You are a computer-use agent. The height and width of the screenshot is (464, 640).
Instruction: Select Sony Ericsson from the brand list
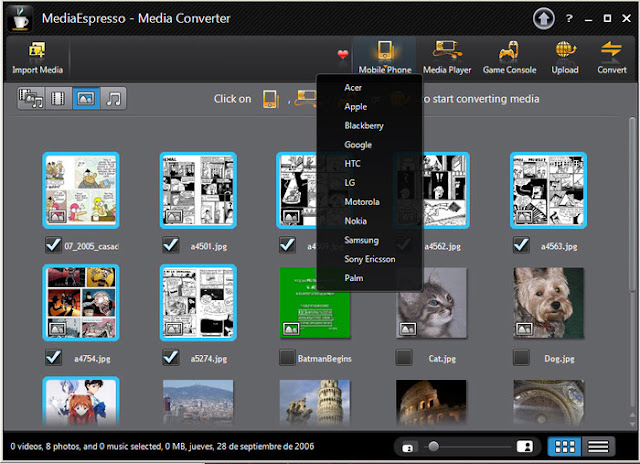[x=369, y=259]
